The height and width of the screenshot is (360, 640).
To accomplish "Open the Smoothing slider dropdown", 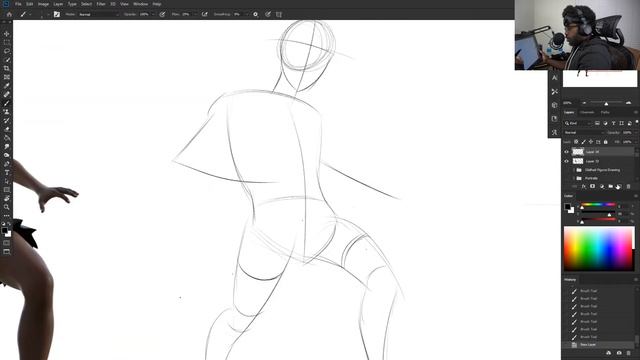I will click(x=247, y=14).
